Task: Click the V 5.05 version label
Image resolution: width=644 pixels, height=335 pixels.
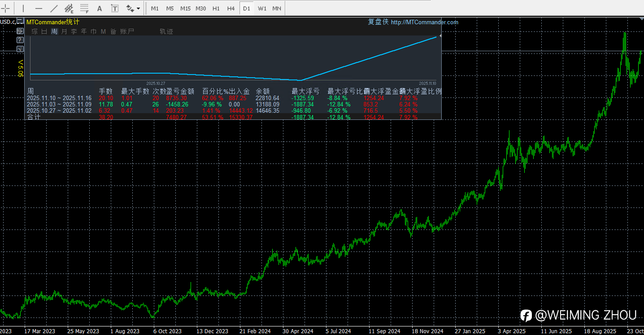Action: point(20,68)
